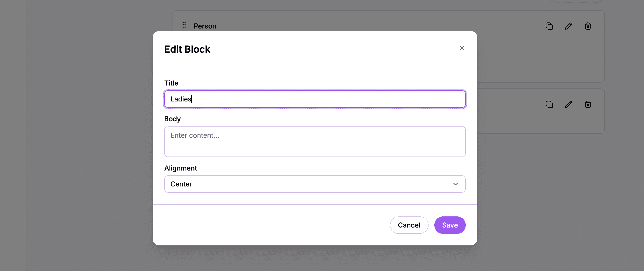Place cursor on the Enter content placeholder
The image size is (644, 271).
point(194,135)
